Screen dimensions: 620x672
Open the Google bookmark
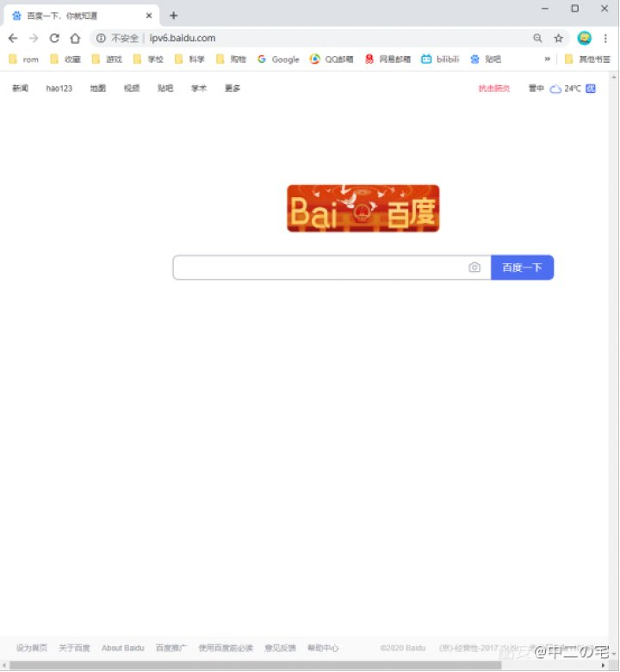point(278,59)
